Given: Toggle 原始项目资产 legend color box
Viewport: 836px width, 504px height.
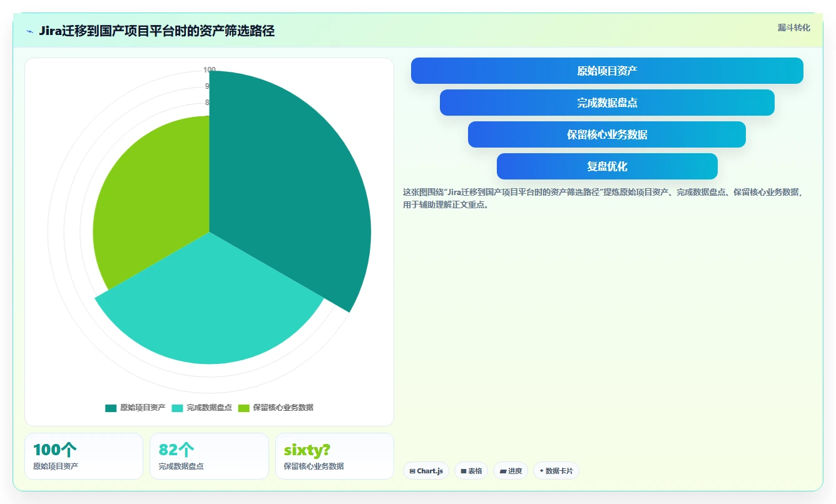Looking at the screenshot, I should 111,408.
